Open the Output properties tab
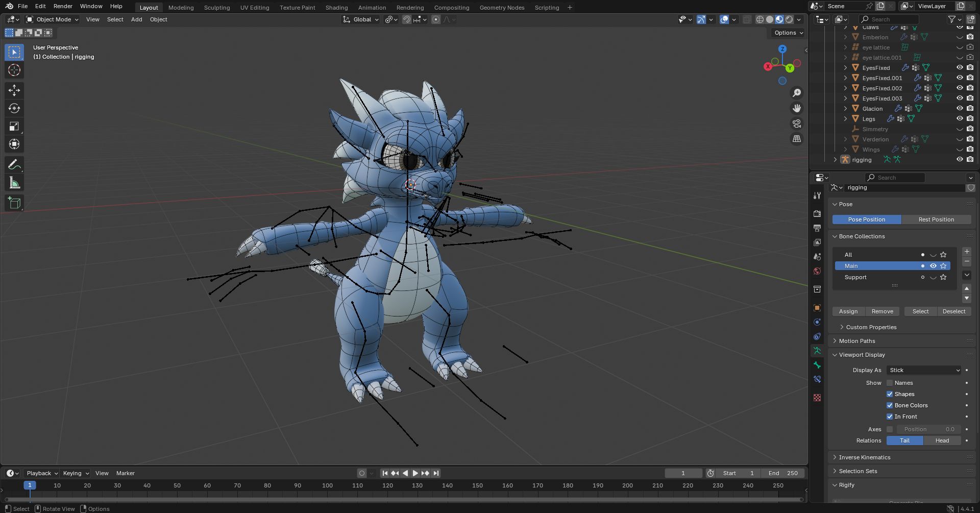980x513 pixels. click(817, 228)
